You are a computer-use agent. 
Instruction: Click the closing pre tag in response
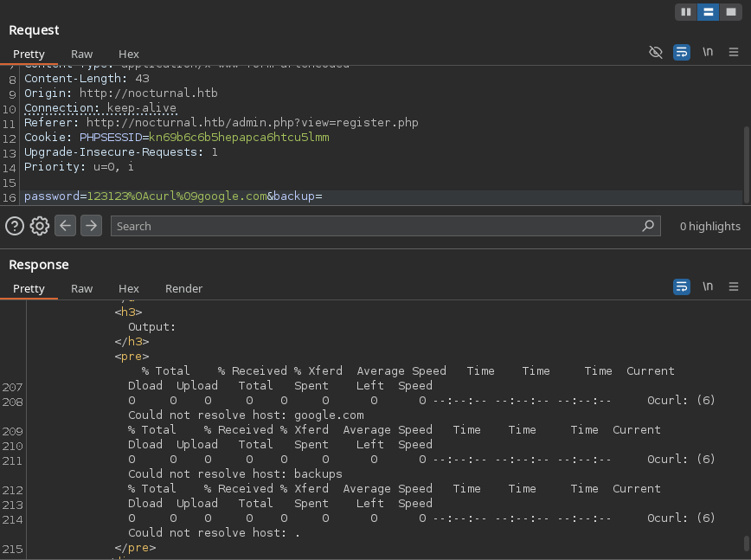pos(135,548)
